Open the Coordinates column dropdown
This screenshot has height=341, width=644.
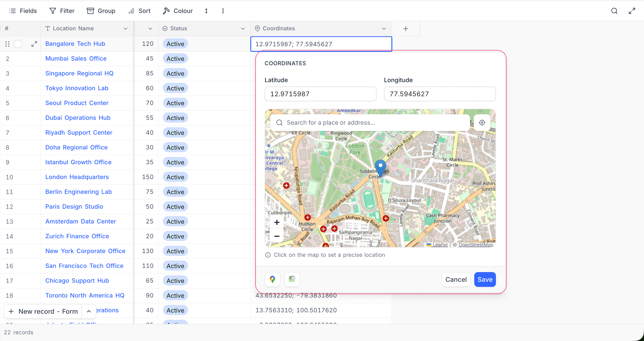[x=384, y=28]
